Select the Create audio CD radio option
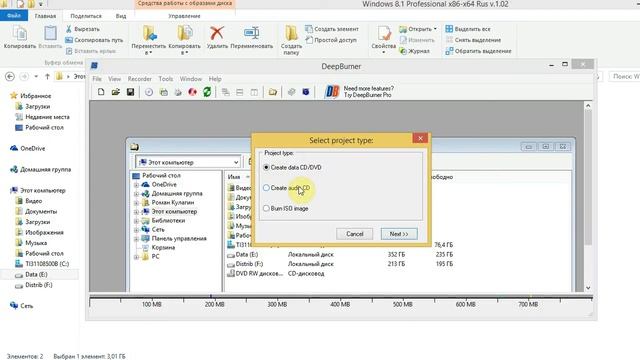The height and width of the screenshot is (360, 640). tap(266, 188)
